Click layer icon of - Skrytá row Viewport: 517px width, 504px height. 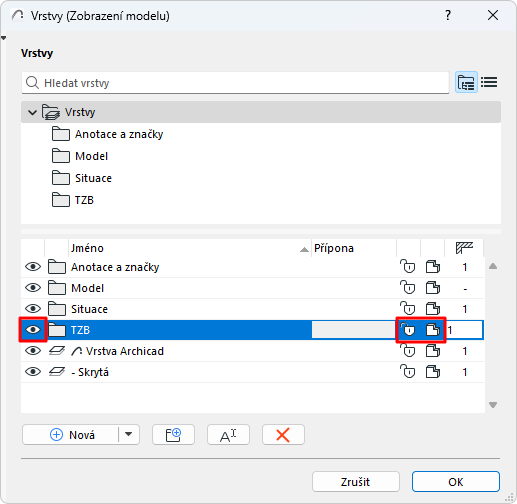click(57, 372)
